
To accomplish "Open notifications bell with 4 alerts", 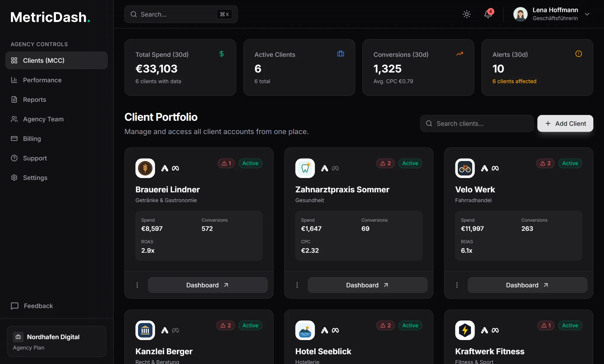I will (488, 14).
